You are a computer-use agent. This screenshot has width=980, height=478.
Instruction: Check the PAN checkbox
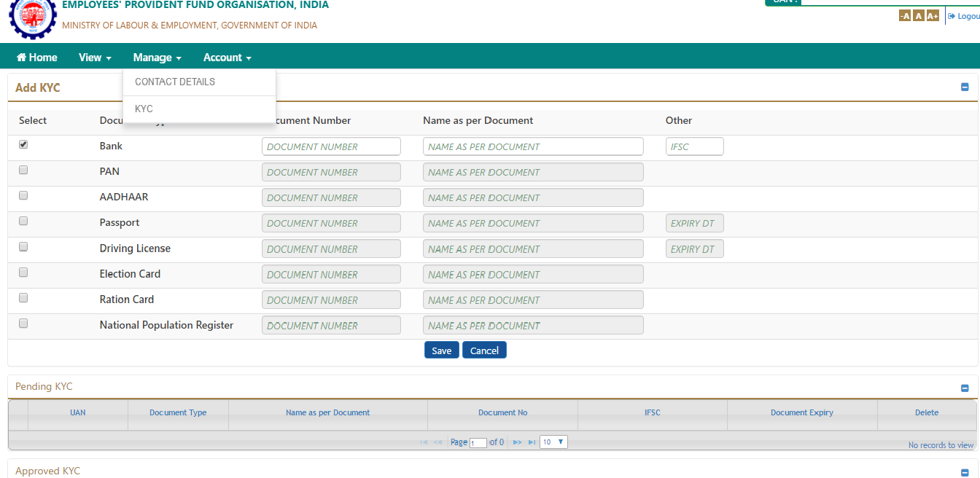coord(23,170)
